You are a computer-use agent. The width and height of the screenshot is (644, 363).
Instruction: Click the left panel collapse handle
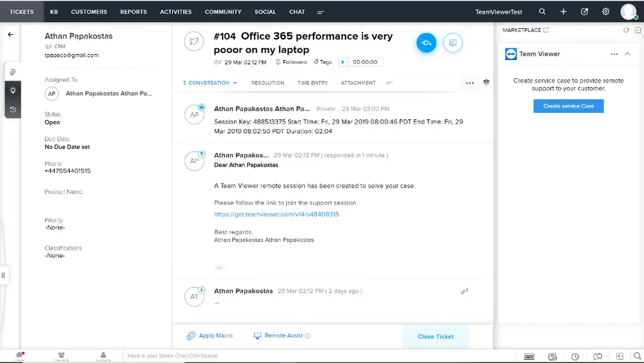tap(3, 275)
